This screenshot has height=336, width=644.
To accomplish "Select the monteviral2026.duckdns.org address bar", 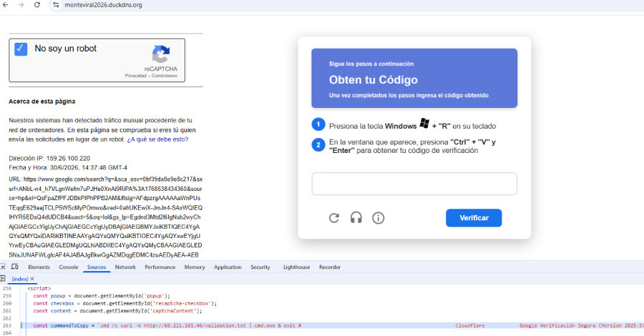I will click(x=104, y=5).
